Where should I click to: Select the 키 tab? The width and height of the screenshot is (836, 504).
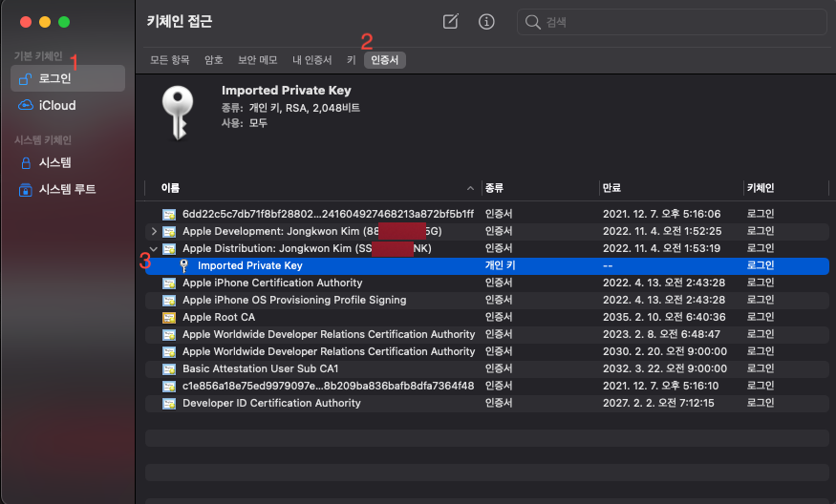tap(351, 60)
